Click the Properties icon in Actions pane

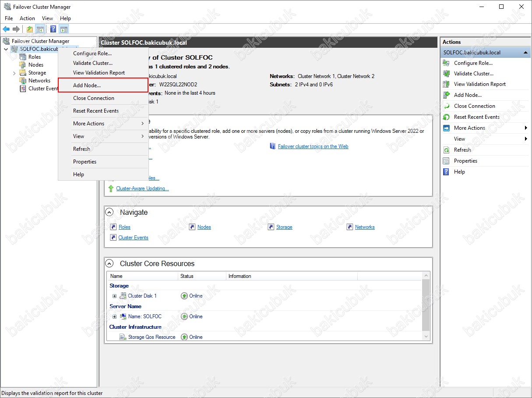coord(446,161)
